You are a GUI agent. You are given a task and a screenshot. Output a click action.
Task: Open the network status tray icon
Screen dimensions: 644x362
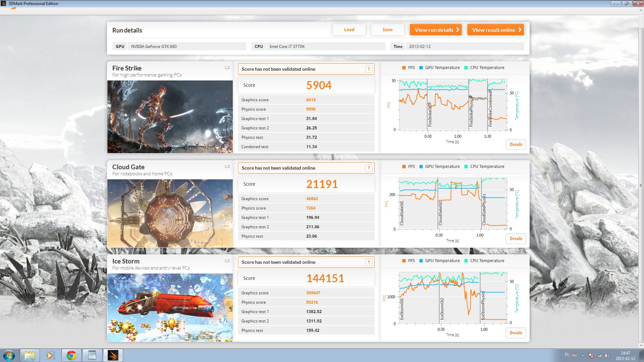click(599, 356)
